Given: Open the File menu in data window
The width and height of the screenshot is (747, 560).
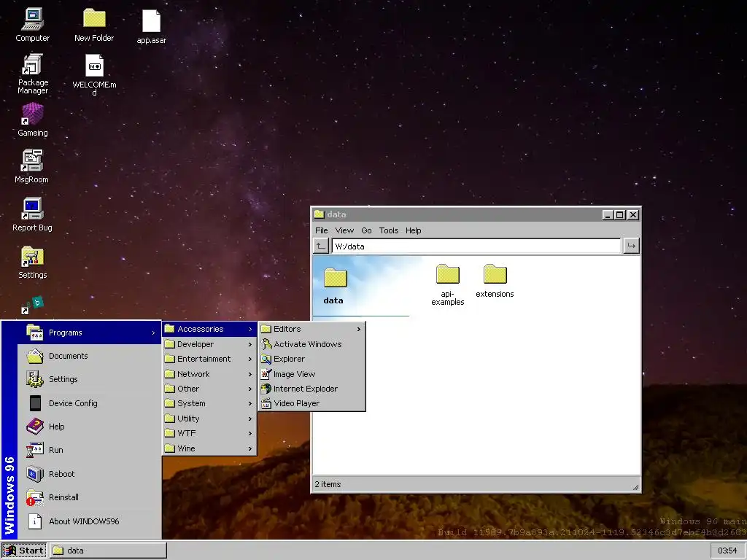Looking at the screenshot, I should point(322,230).
